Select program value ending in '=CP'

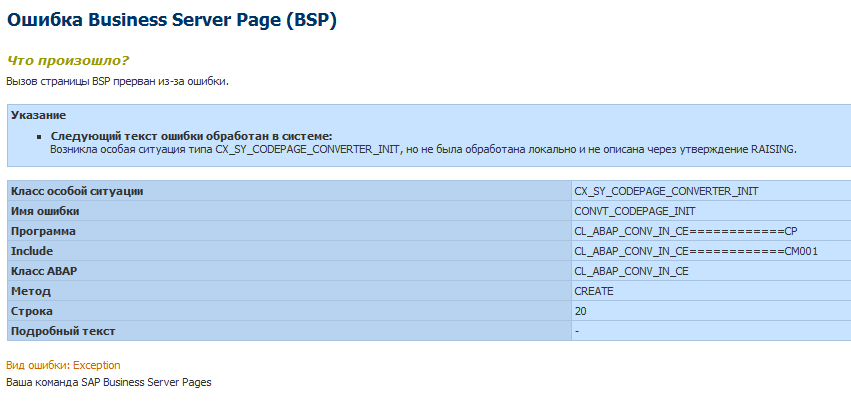pos(685,231)
